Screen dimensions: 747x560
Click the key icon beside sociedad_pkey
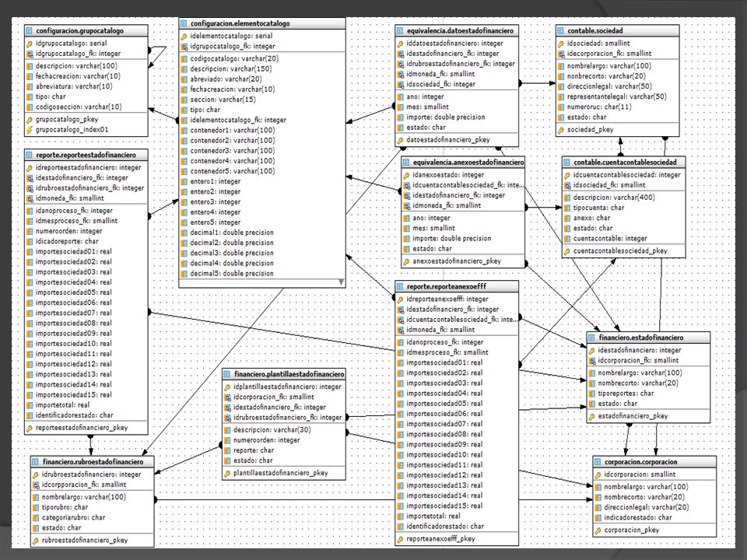coord(561,130)
